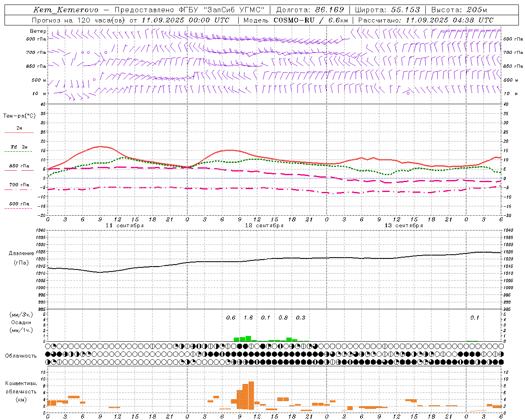525x420 pixels.
Task: Click the Давление pressure label
Action: click(x=21, y=253)
